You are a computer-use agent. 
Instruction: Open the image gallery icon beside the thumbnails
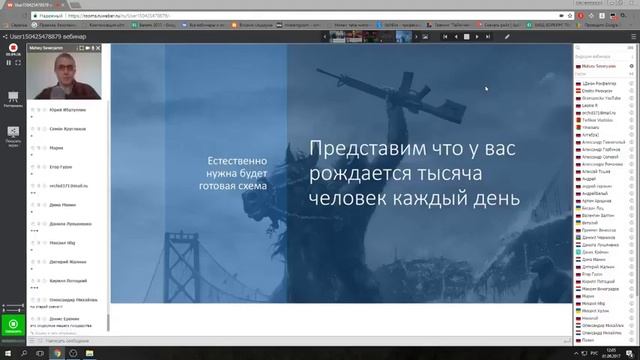point(425,37)
